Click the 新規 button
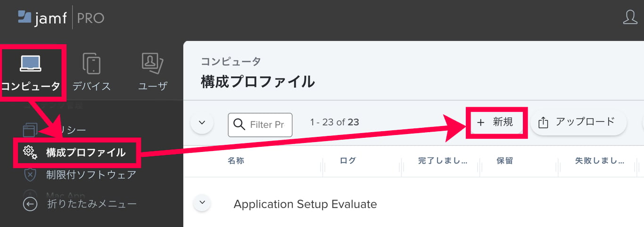Viewport: 644px width, 227px height. point(496,122)
